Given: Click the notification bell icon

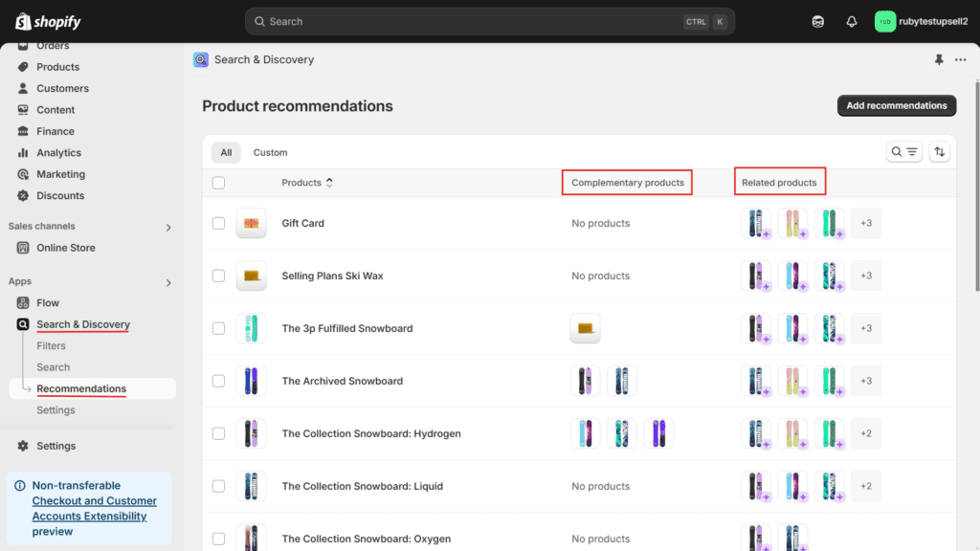Looking at the screenshot, I should [x=851, y=21].
